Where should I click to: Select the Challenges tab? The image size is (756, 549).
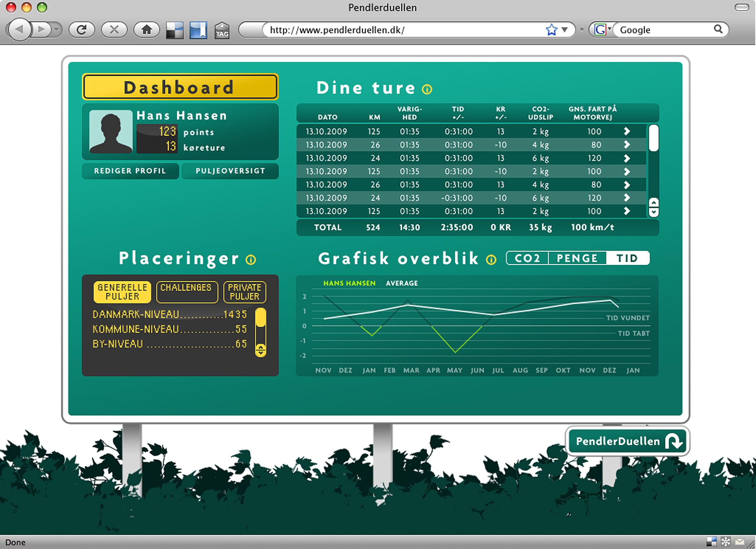pyautogui.click(x=187, y=292)
